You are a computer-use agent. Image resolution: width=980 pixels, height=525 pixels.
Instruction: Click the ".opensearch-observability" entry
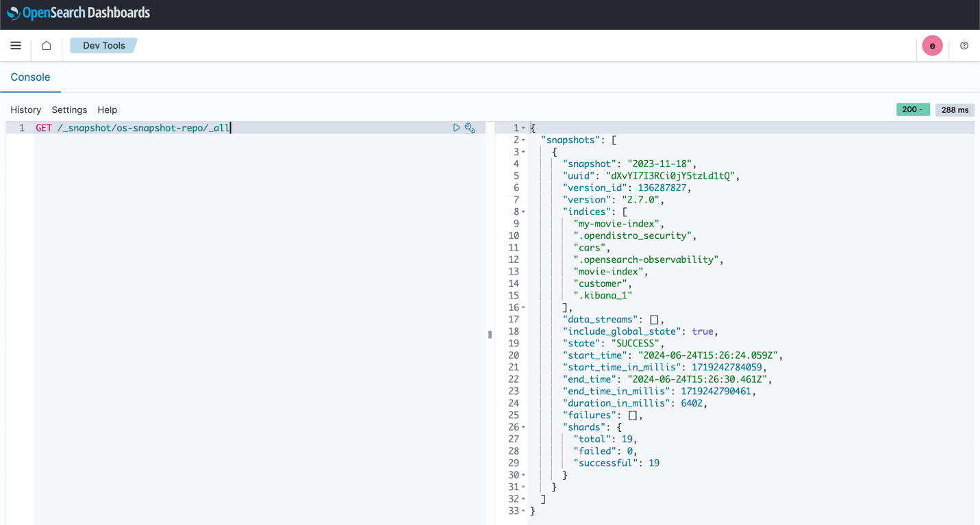(x=646, y=260)
